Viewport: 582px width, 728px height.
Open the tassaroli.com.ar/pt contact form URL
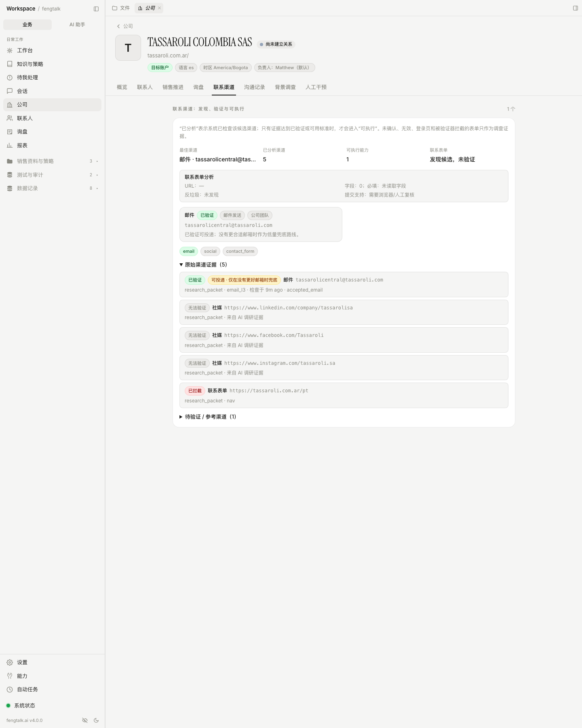(x=269, y=391)
